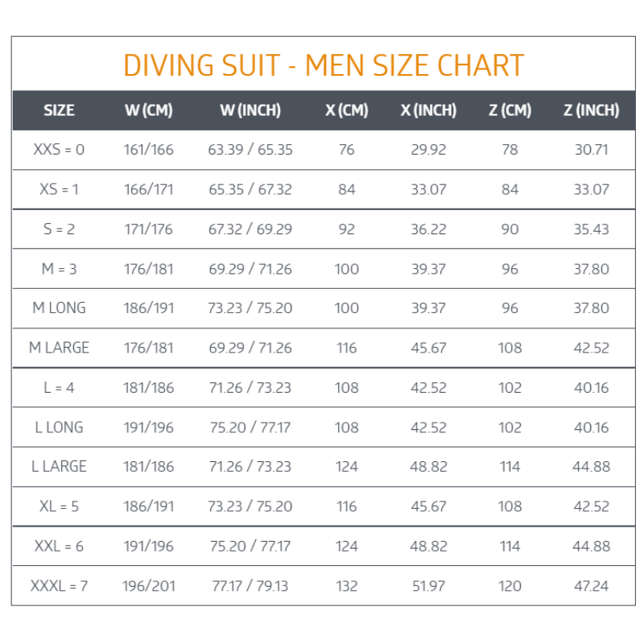Select the 30.71 Z (INCH) value
644x644 pixels.
pos(591,150)
